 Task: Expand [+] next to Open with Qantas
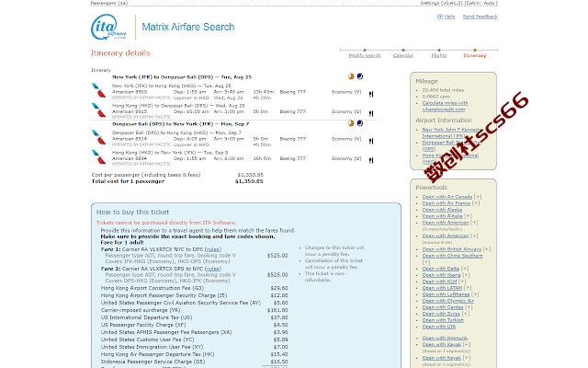[x=469, y=307]
